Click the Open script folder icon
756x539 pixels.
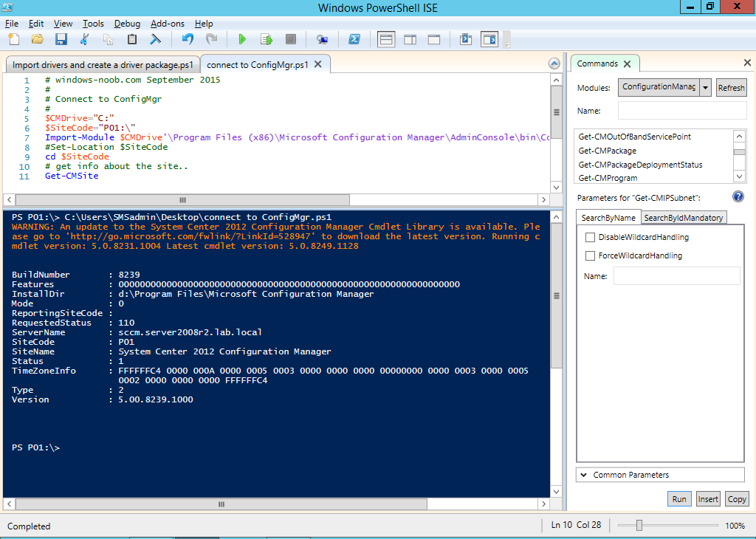tap(38, 40)
